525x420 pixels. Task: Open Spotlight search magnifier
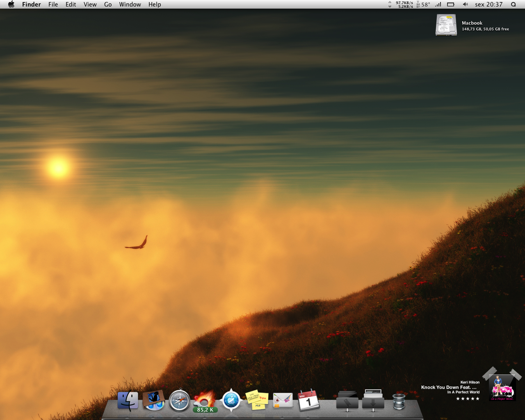[513, 5]
